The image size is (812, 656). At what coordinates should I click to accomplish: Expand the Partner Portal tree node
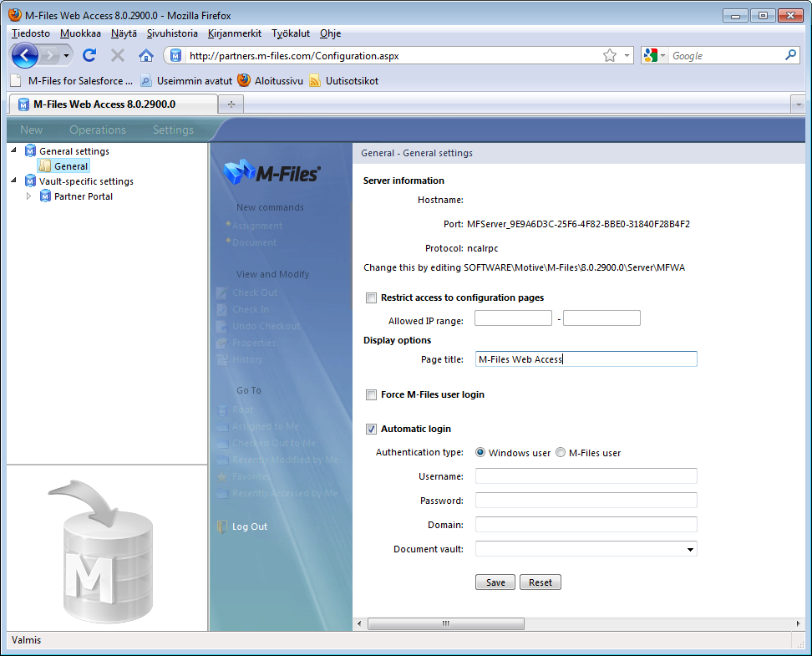click(x=29, y=196)
